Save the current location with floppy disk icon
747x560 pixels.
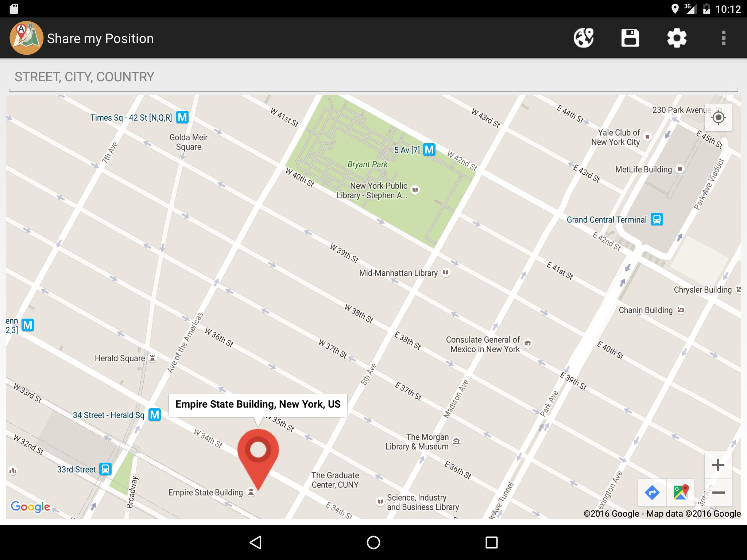point(631,38)
